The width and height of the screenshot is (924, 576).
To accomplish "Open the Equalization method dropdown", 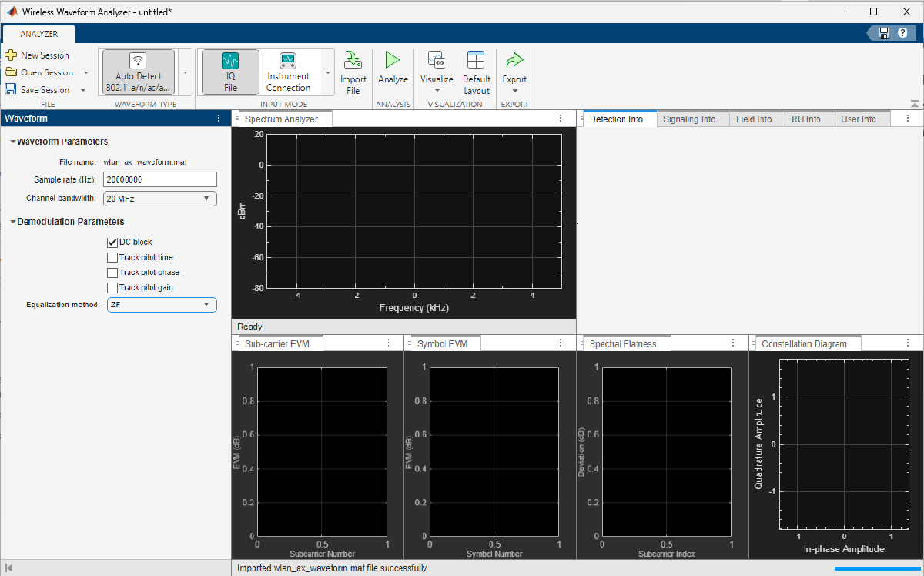I will coord(162,305).
